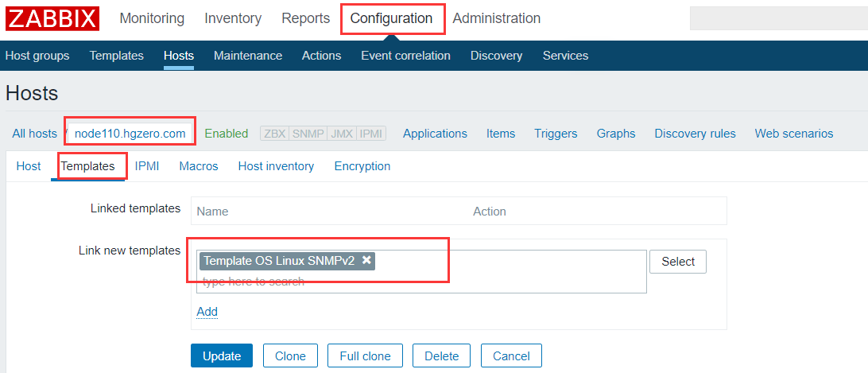Open Event correlation section

pyautogui.click(x=405, y=56)
